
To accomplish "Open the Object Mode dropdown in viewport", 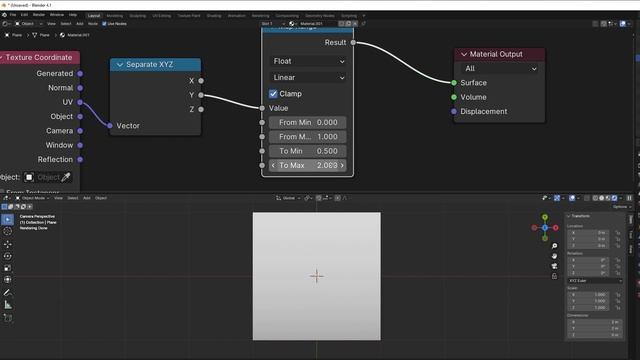I will coord(32,198).
